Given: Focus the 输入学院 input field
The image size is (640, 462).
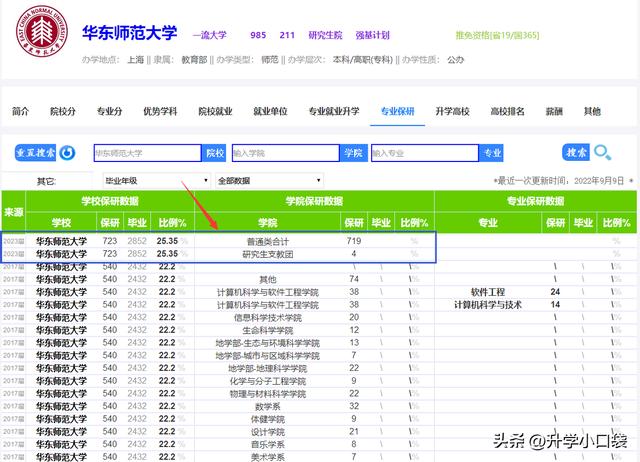Looking at the screenshot, I should 286,153.
